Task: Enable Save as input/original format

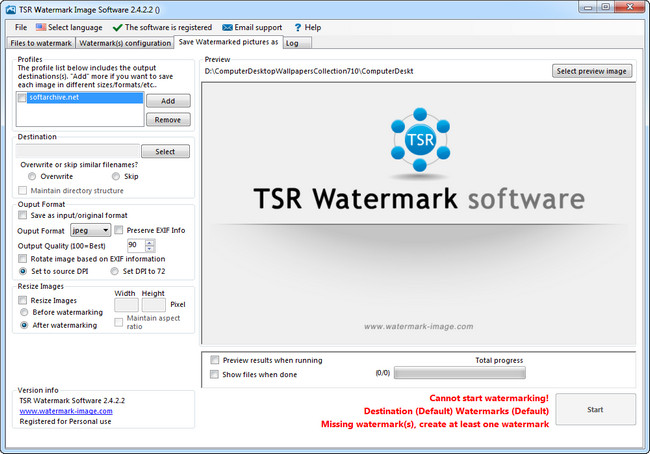Action: pos(22,215)
